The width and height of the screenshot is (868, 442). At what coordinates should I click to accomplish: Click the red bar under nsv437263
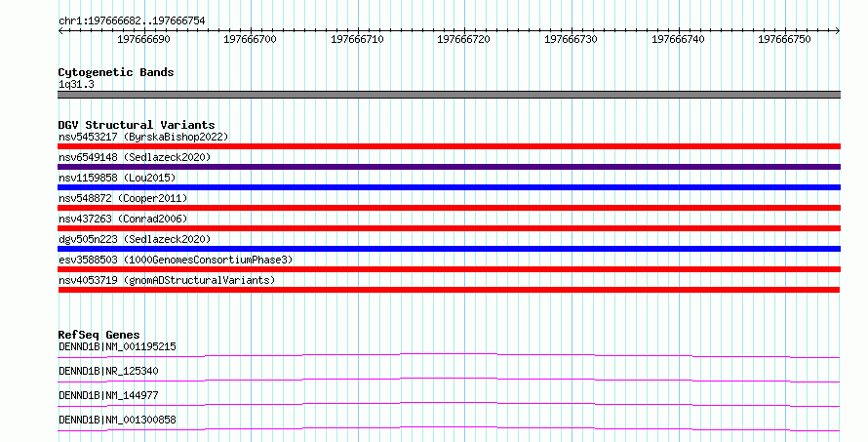(x=449, y=228)
